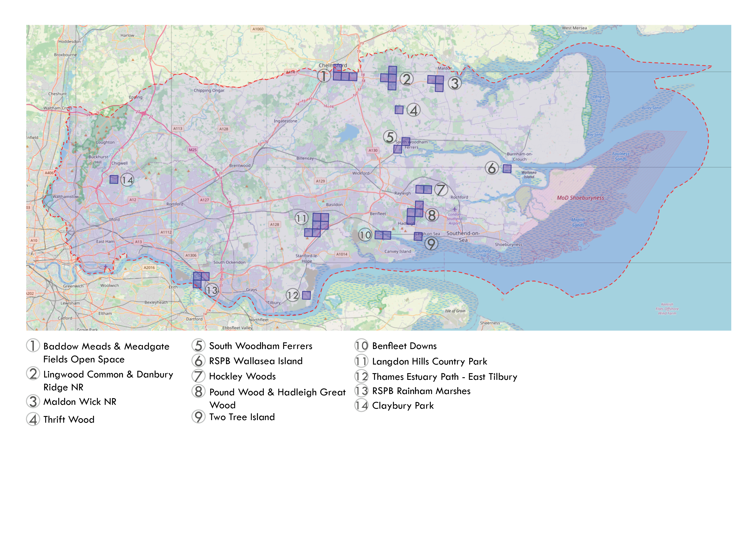
Task: Click legend number 2 beside Lingwood Common
Action: 33,373
